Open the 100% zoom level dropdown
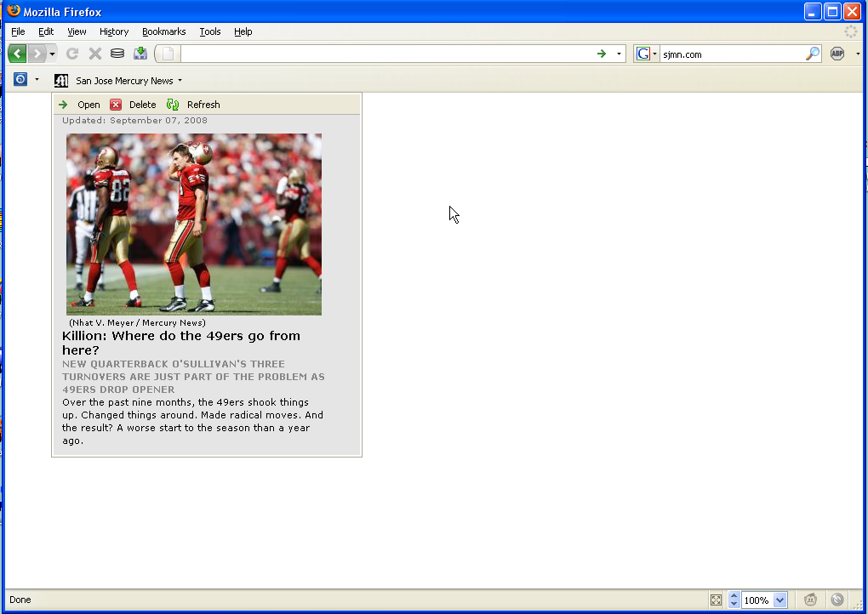868x614 pixels. point(780,600)
